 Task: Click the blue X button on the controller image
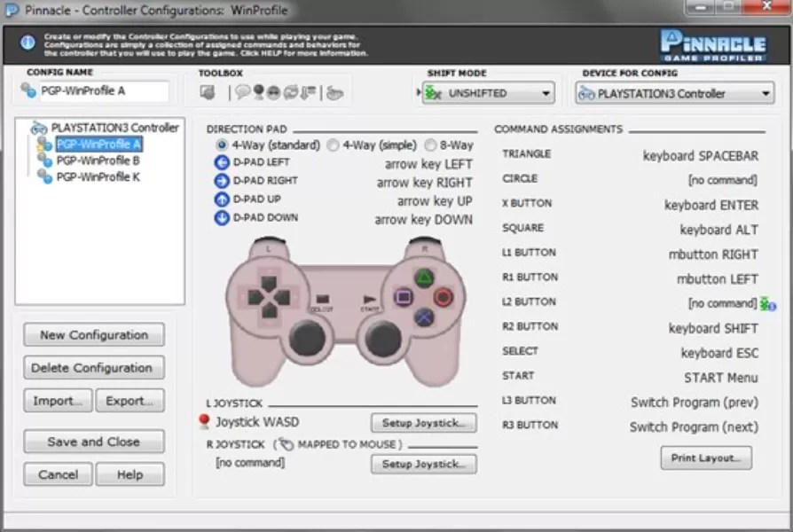click(424, 317)
